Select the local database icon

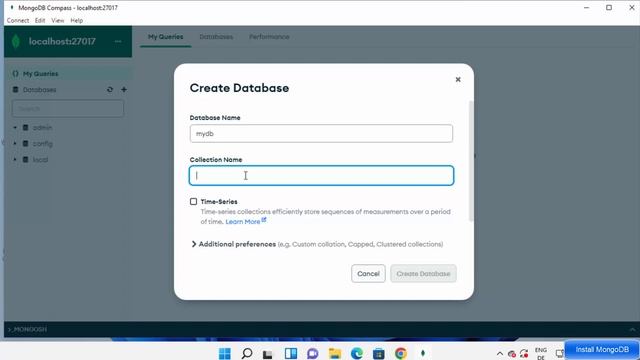[26, 160]
